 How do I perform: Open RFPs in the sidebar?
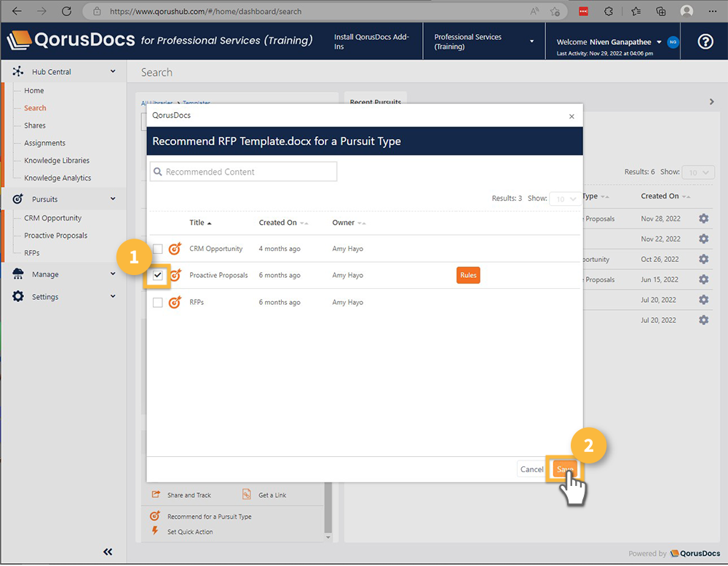coord(31,253)
